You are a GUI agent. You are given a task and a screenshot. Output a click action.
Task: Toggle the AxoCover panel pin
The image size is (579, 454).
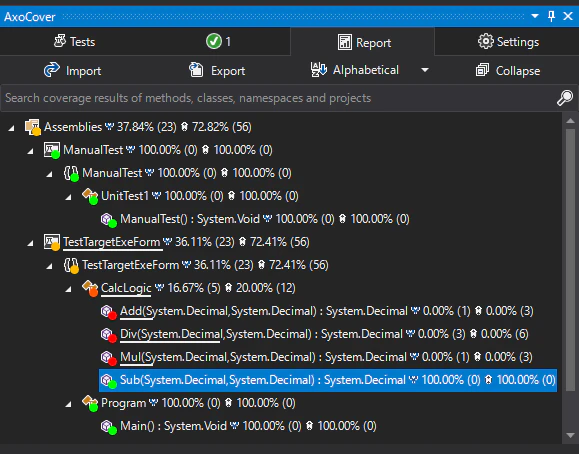[x=551, y=16]
